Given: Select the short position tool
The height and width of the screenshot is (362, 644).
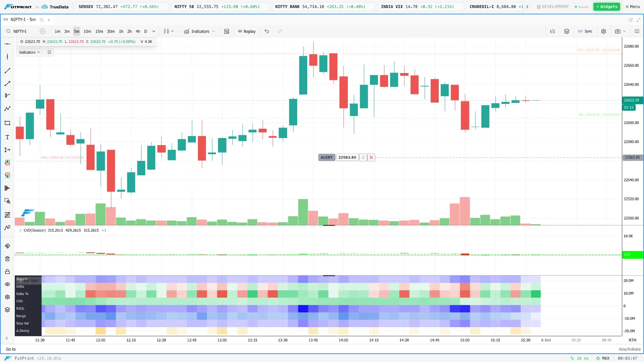Looking at the screenshot, I should [7, 175].
